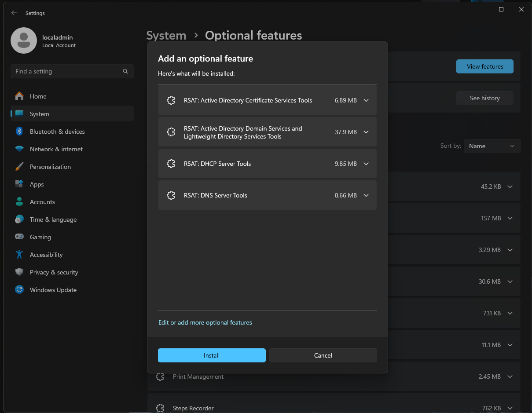Image resolution: width=532 pixels, height=413 pixels.
Task: Click the back arrow in Settings header
Action: (14, 13)
